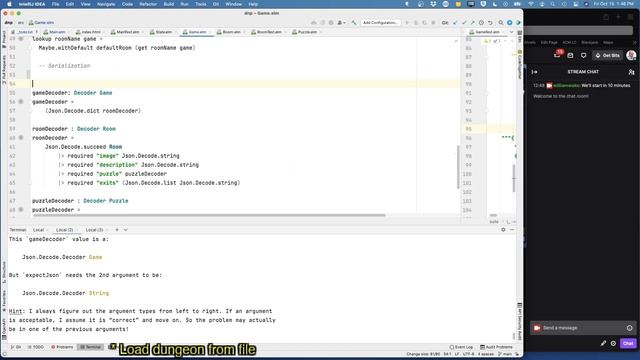
Task: Click the dnp project breadcrumb
Action: coord(9,23)
